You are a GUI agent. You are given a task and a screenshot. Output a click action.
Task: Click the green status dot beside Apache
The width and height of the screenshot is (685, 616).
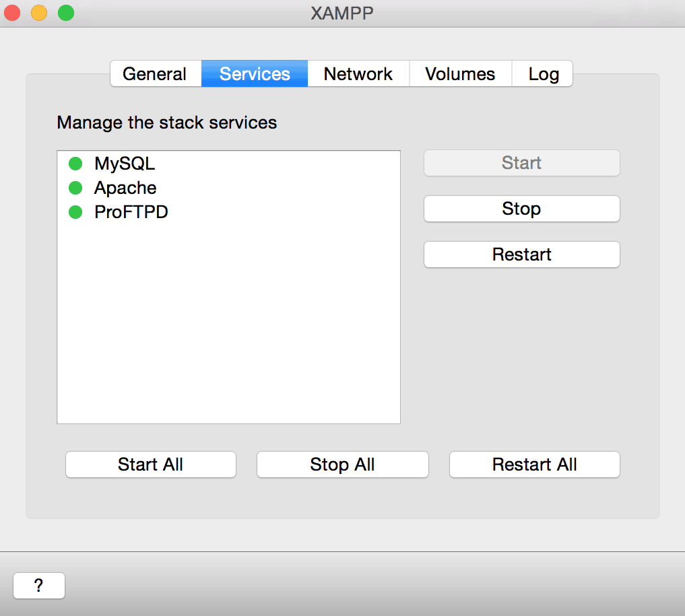75,187
